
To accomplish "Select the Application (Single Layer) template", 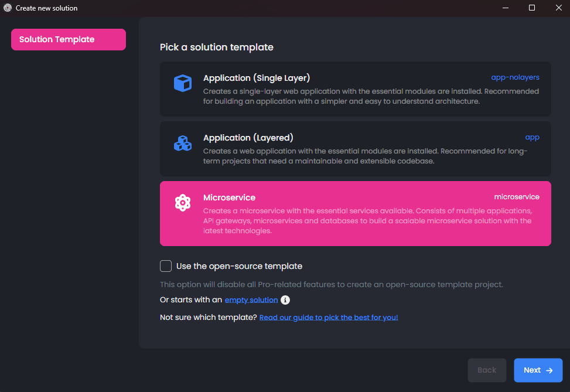I will point(355,89).
